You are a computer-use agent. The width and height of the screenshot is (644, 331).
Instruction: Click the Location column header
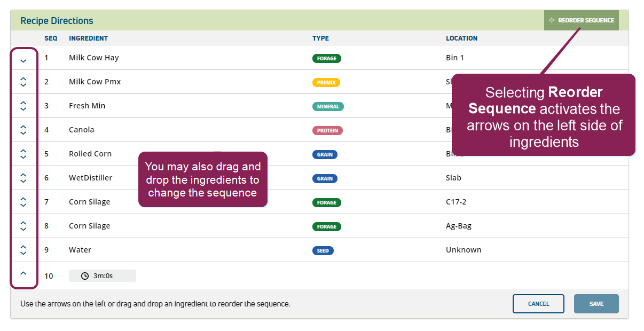(461, 38)
